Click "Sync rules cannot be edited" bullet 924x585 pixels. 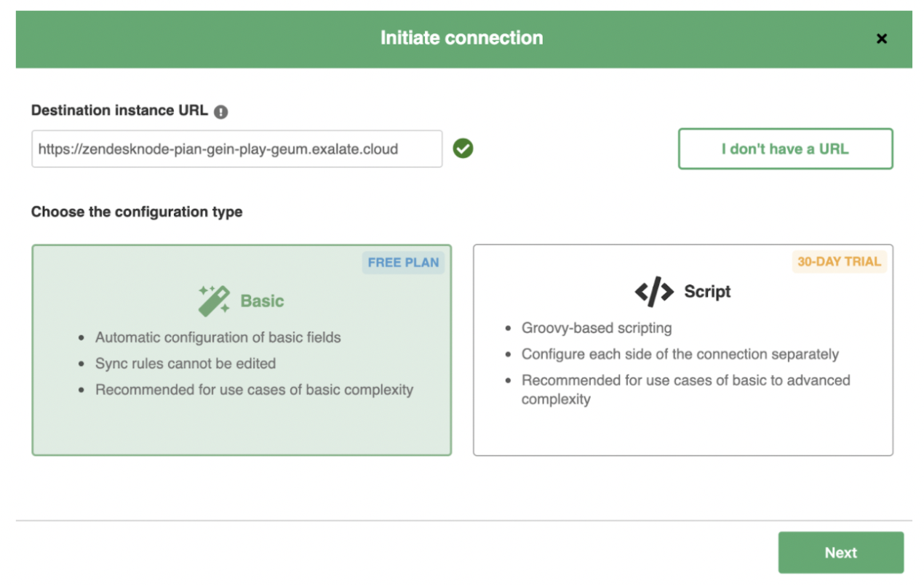[x=186, y=364]
